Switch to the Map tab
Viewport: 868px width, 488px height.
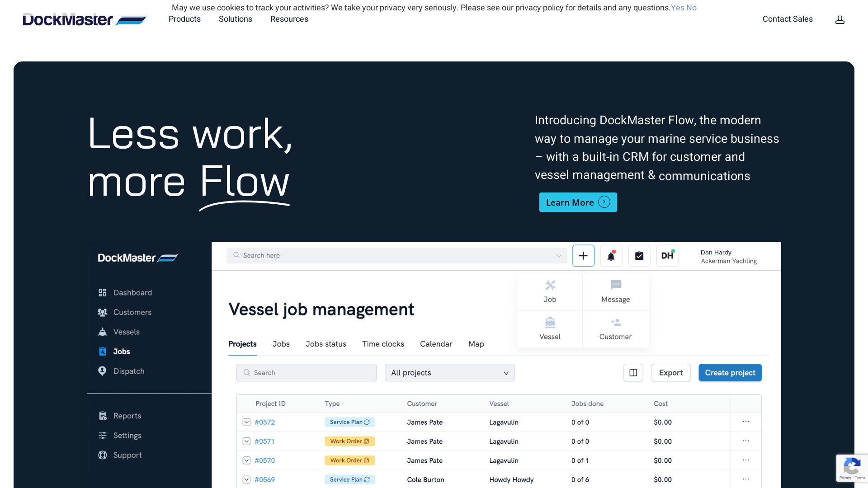click(x=476, y=344)
